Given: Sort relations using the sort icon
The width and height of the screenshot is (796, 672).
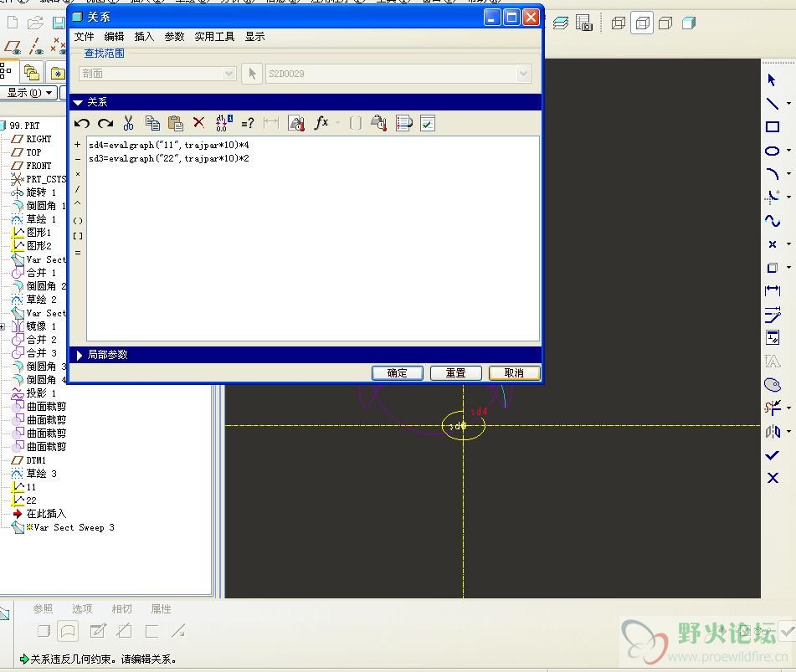Looking at the screenshot, I should [x=404, y=123].
